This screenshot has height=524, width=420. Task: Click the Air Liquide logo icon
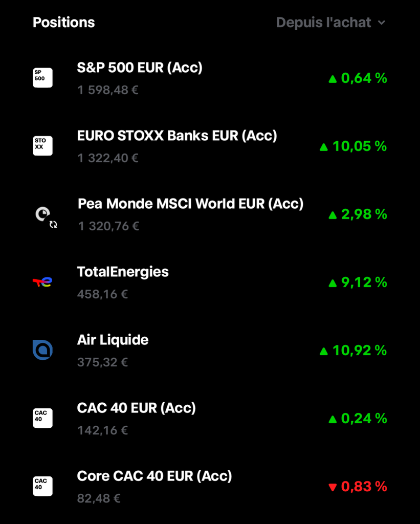[42, 350]
